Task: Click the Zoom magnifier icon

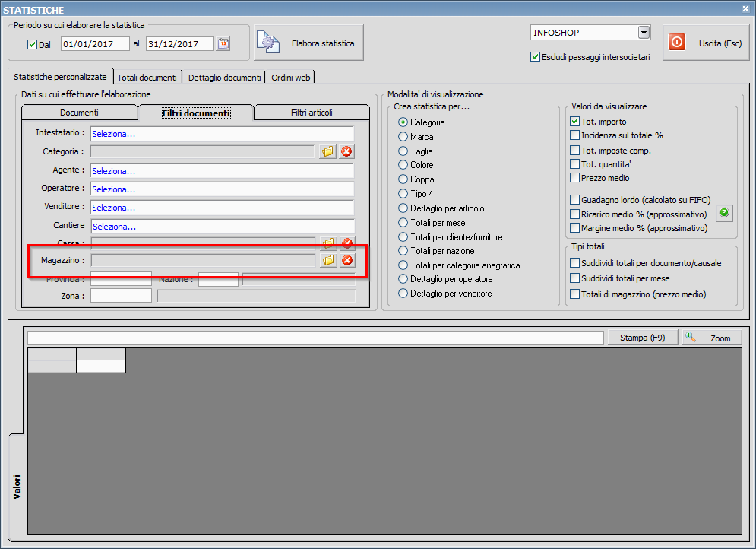Action: click(691, 337)
